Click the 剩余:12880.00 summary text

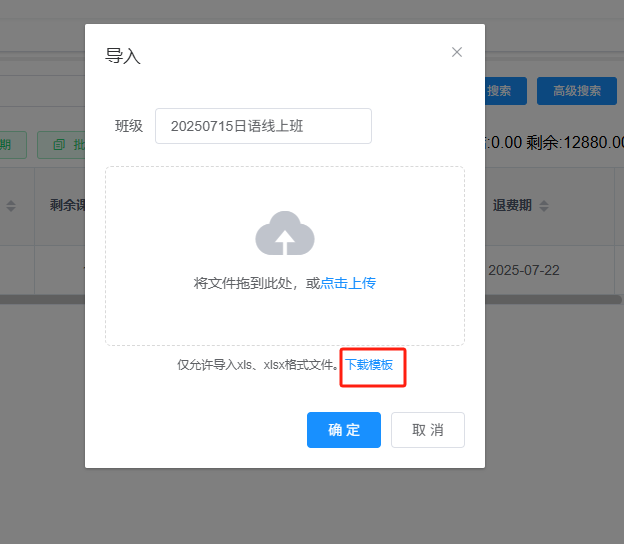click(x=575, y=142)
